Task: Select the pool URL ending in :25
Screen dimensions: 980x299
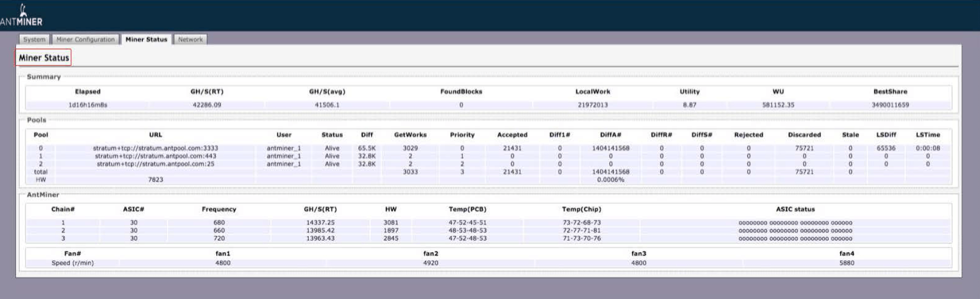Action: pos(156,164)
